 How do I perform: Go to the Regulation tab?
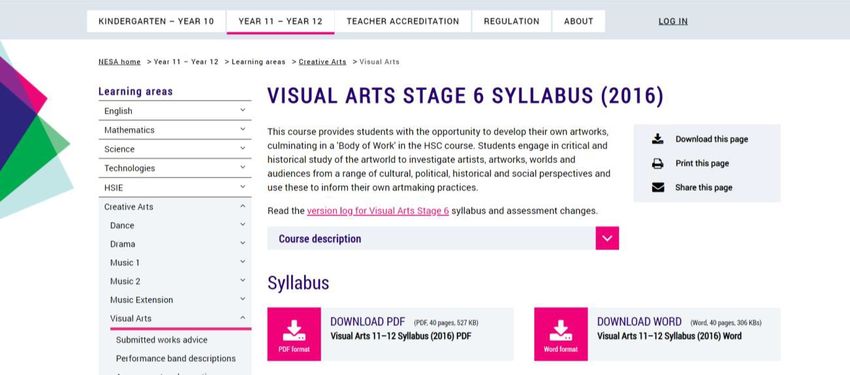[512, 21]
